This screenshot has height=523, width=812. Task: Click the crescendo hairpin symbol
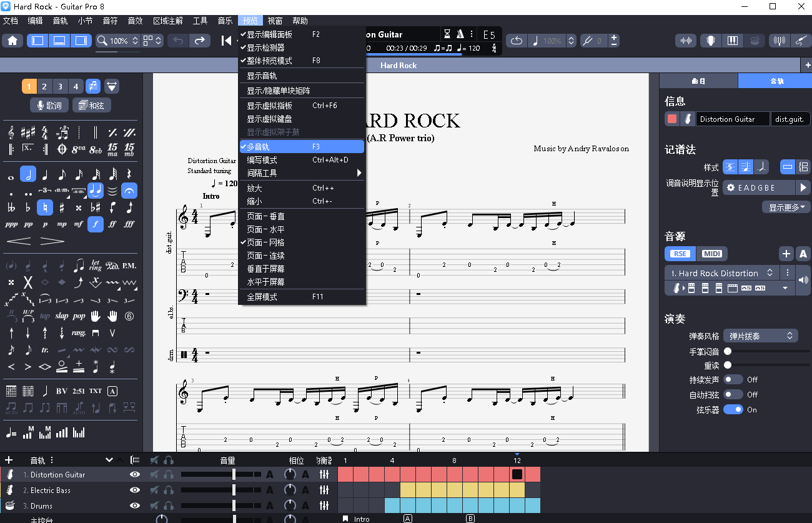[x=19, y=241]
